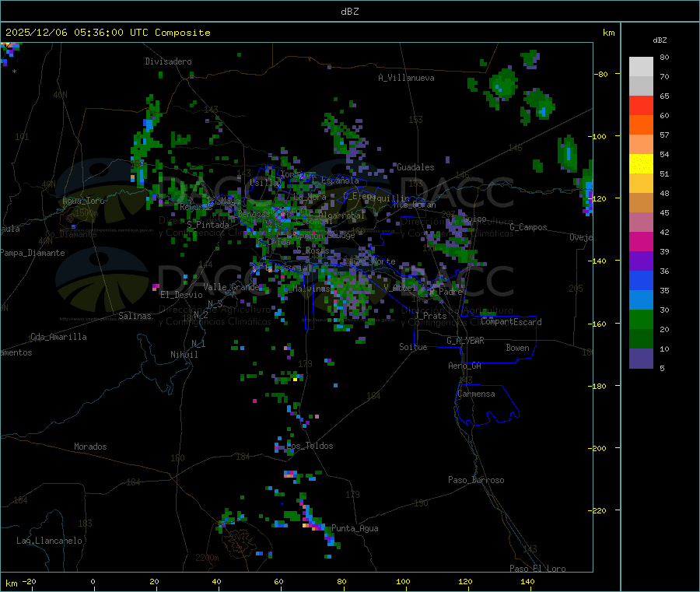Click the Agua_Toro label
This screenshot has width=700, height=592.
point(83,201)
